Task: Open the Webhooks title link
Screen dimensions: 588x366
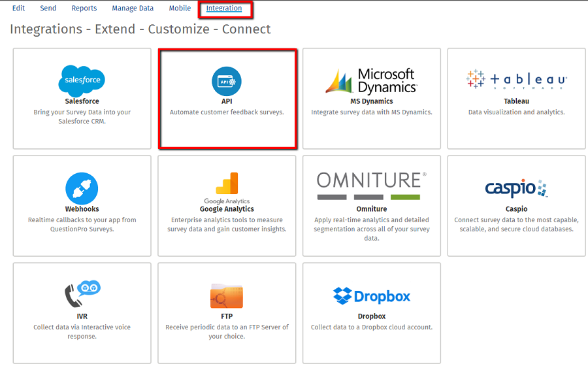Action: (82, 209)
